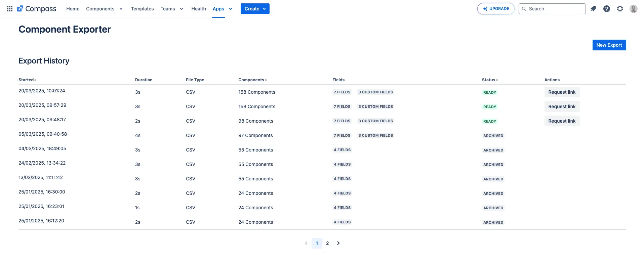Open the notifications icon

593,9
